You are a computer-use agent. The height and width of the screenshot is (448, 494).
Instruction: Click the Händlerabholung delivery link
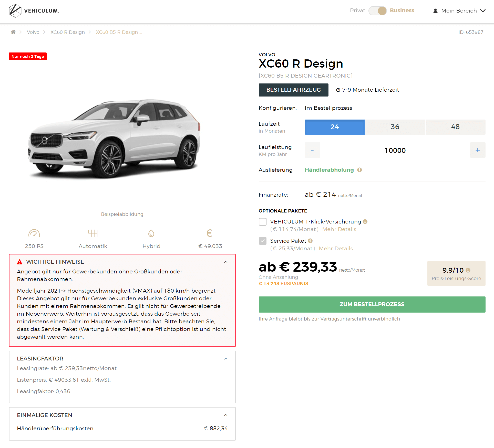coord(329,170)
